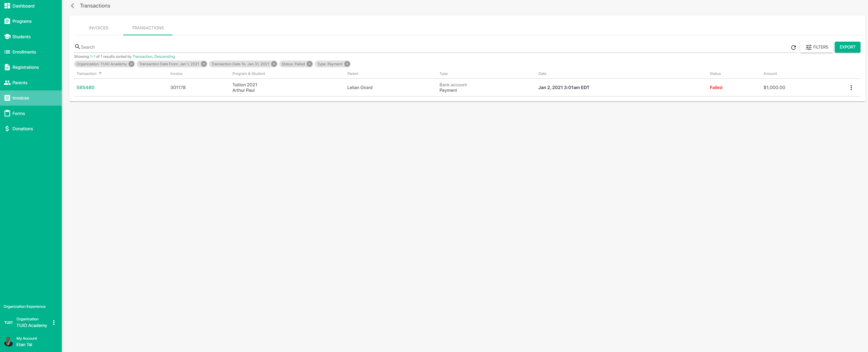
Task: Click the Enrollments list icon
Action: [x=7, y=52]
